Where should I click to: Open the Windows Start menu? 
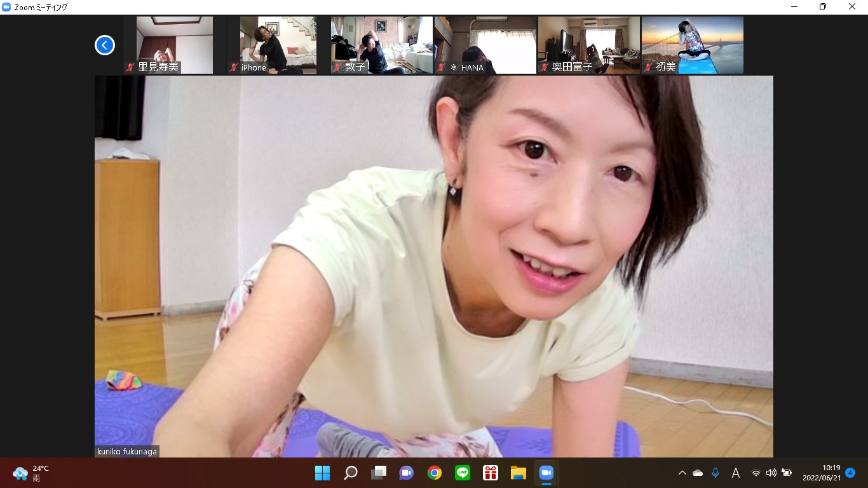[322, 473]
